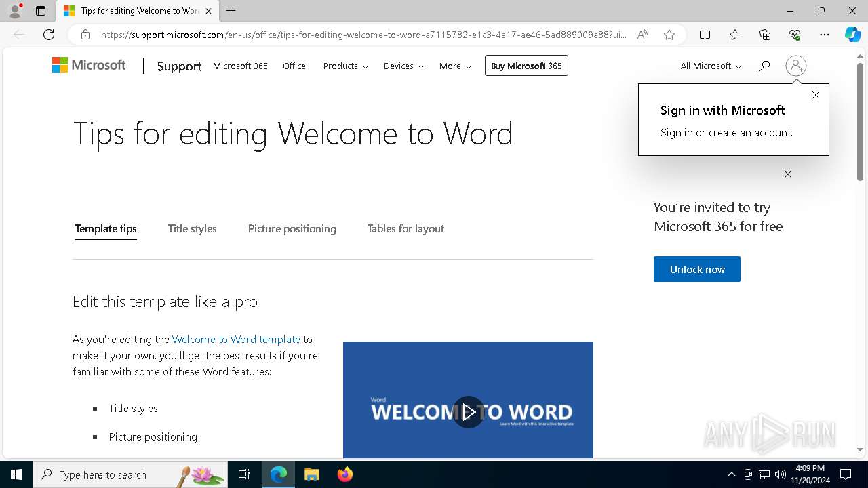Image resolution: width=868 pixels, height=488 pixels.
Task: Open Microsoft Edge in the taskbar
Action: (279, 474)
